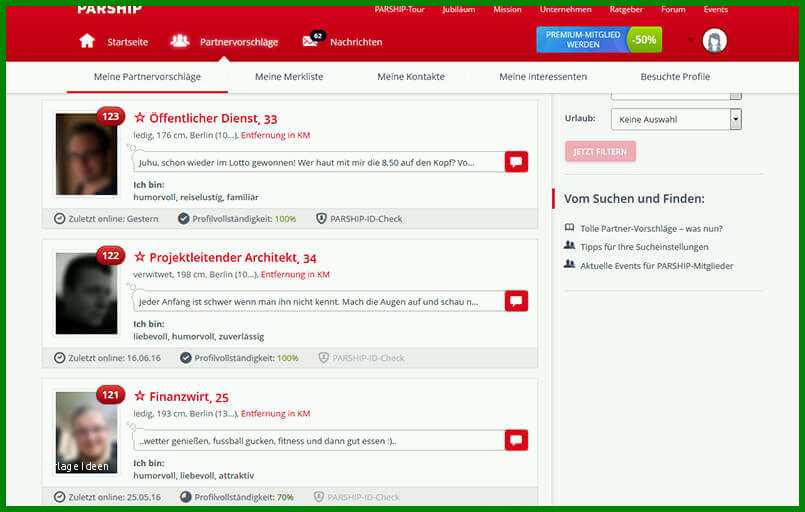The height and width of the screenshot is (512, 805).
Task: Open the Meine Interessenten tab
Action: click(543, 77)
